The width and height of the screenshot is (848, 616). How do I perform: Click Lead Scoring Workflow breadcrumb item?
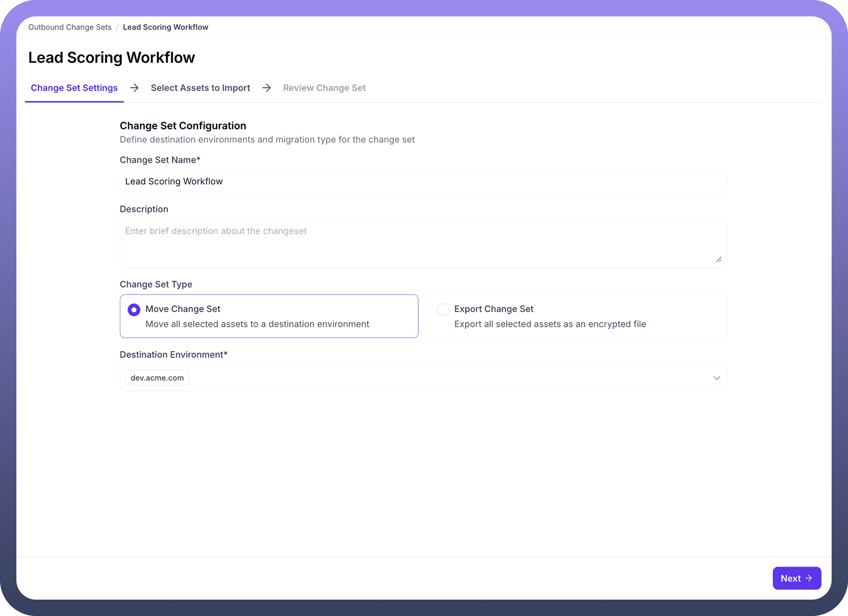coord(165,27)
